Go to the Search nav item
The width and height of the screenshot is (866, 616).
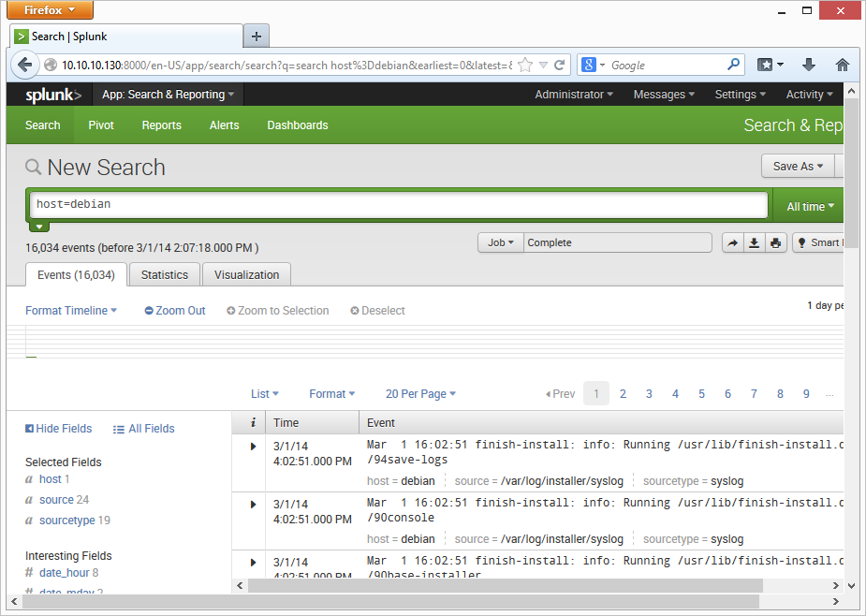(x=42, y=125)
